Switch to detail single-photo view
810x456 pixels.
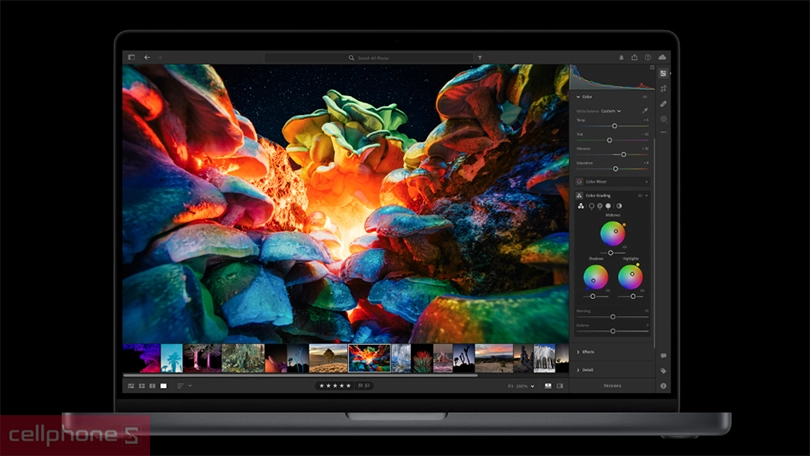[x=164, y=386]
